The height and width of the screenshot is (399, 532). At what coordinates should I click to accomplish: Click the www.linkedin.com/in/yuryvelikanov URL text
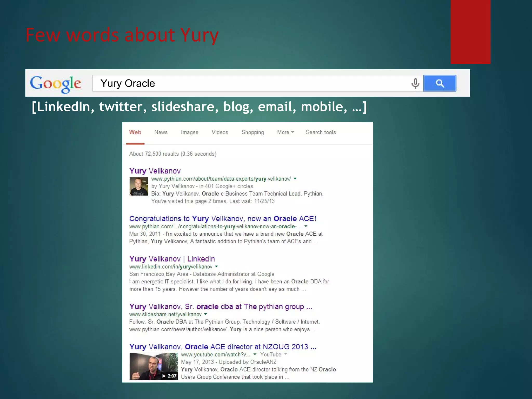[x=171, y=267]
